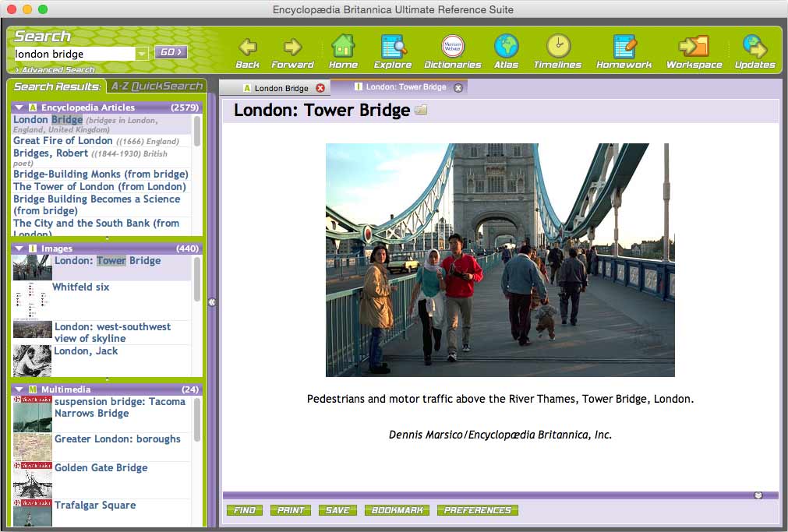788x532 pixels.
Task: Click the BOOKMARK button
Action: click(x=397, y=510)
